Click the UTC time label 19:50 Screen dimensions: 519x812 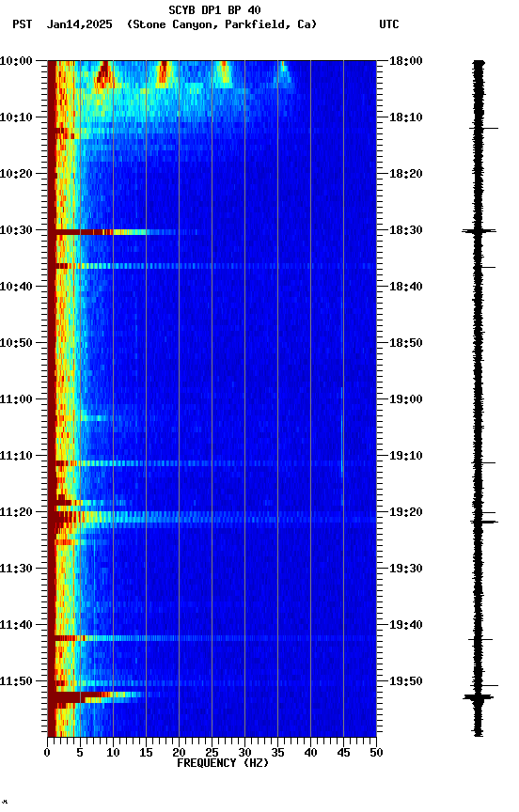coord(406,681)
